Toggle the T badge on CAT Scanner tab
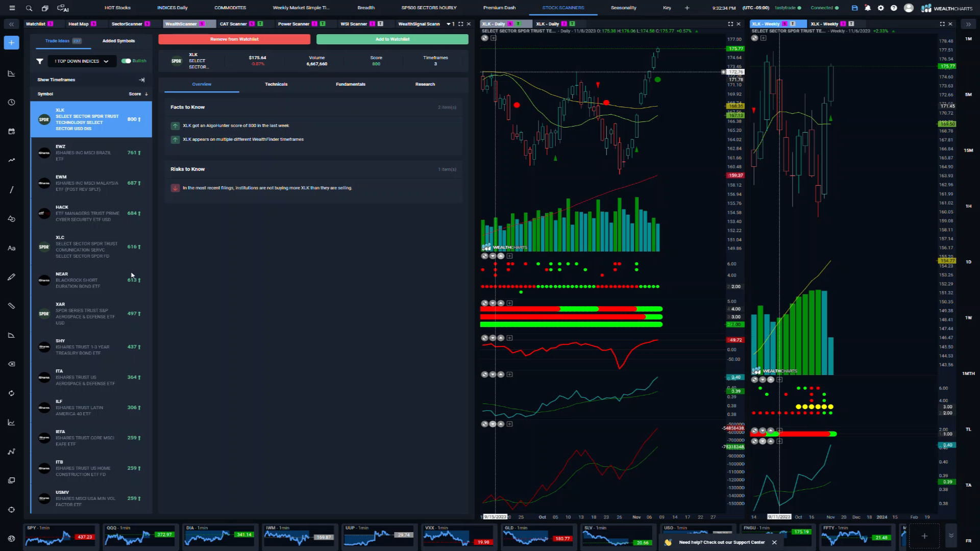Screen dimensions: 980x551 coord(260,24)
